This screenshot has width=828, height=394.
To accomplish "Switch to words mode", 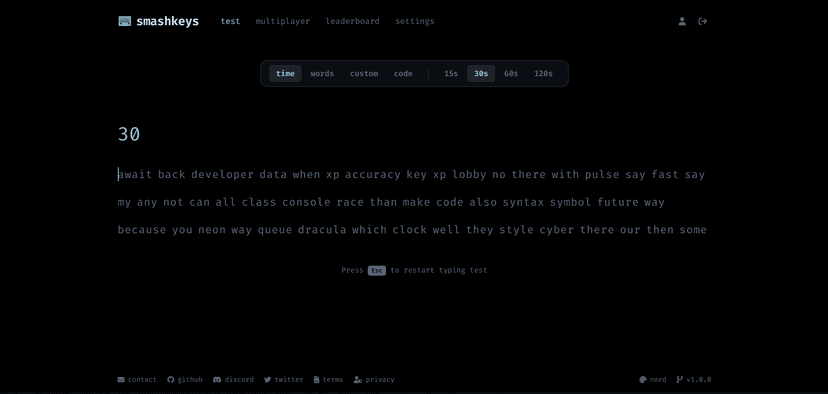I will (x=322, y=73).
